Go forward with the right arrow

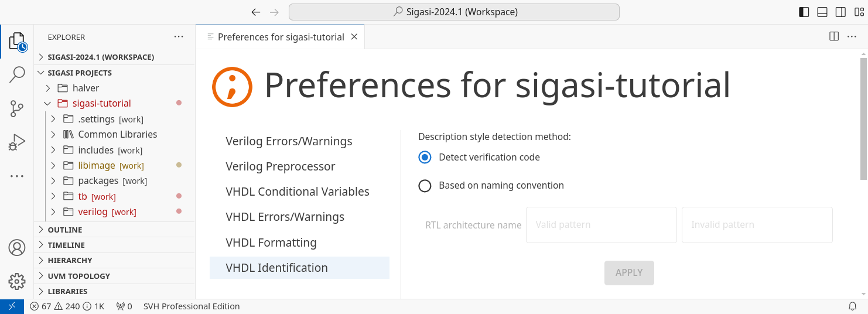tap(274, 12)
